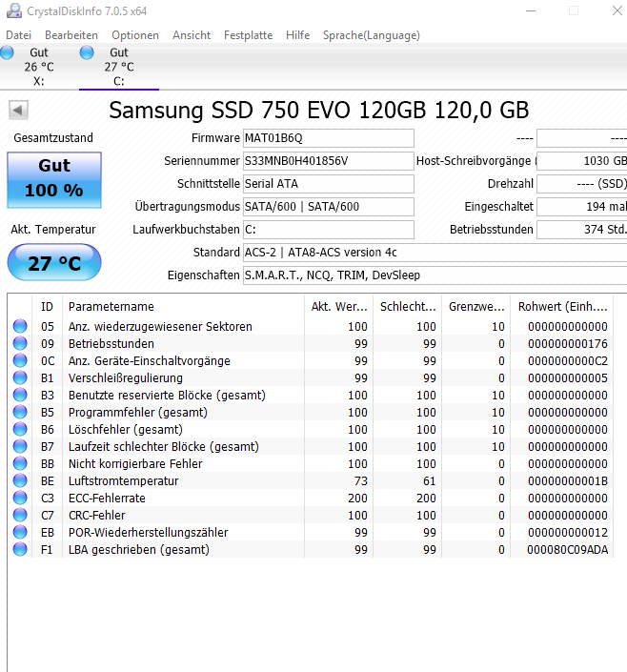Screen dimensions: 627x672
Task: Select 'Luftstromtemperatur' parameter name
Action: point(124,480)
